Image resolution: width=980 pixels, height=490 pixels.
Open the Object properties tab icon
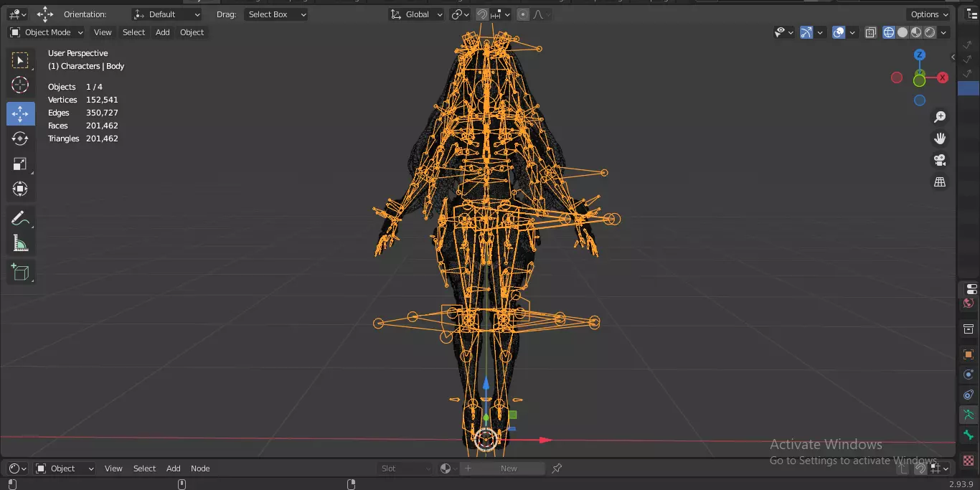[969, 354]
